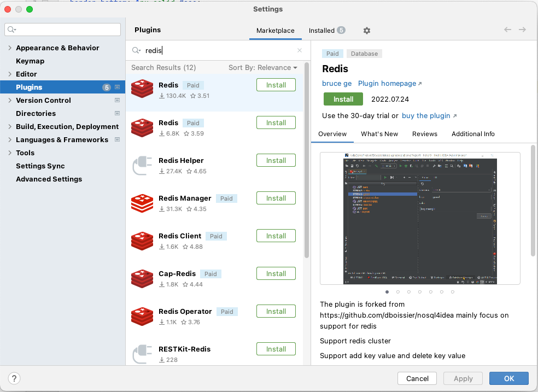Switch to the Installed tab
Image resolution: width=538 pixels, height=392 pixels.
[x=327, y=31]
